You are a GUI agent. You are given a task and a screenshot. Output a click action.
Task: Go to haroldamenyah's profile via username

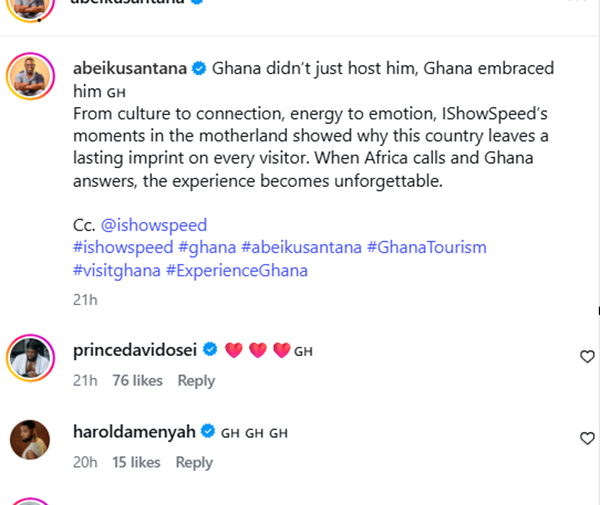tap(135, 432)
